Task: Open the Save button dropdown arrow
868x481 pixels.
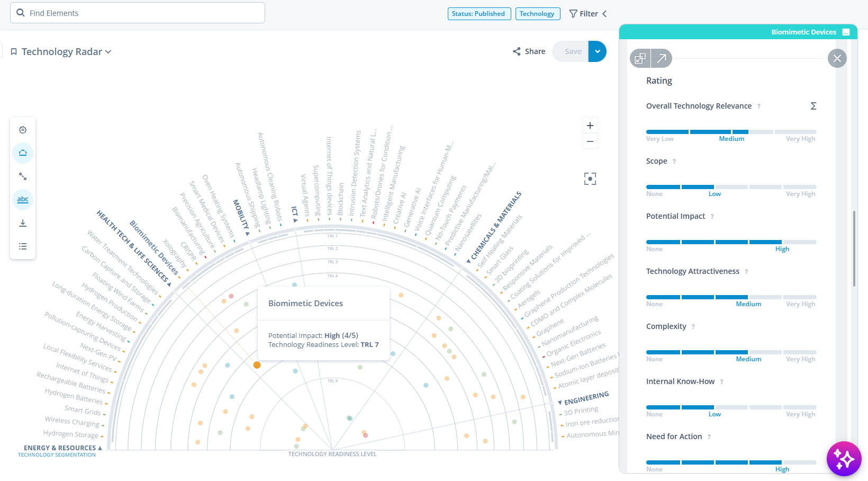Action: pos(597,51)
